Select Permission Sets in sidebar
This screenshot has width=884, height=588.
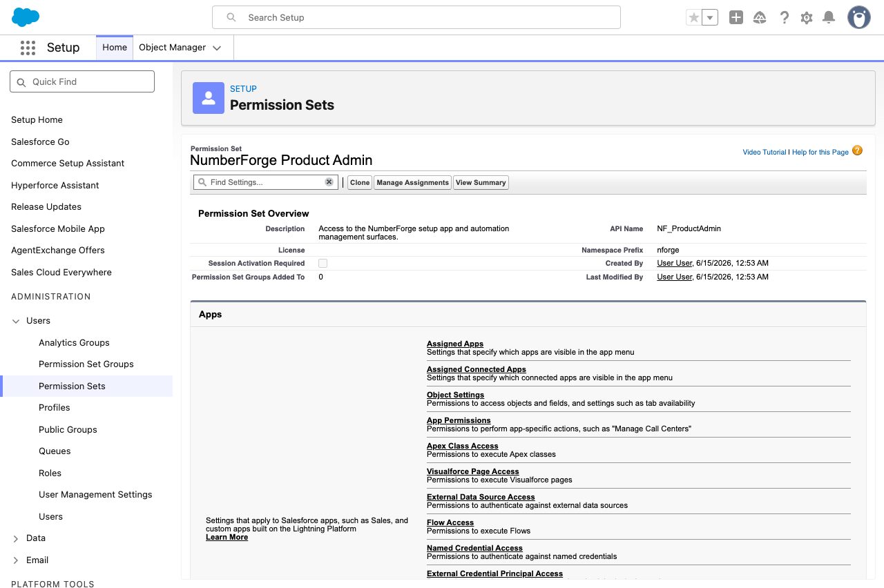tap(72, 386)
